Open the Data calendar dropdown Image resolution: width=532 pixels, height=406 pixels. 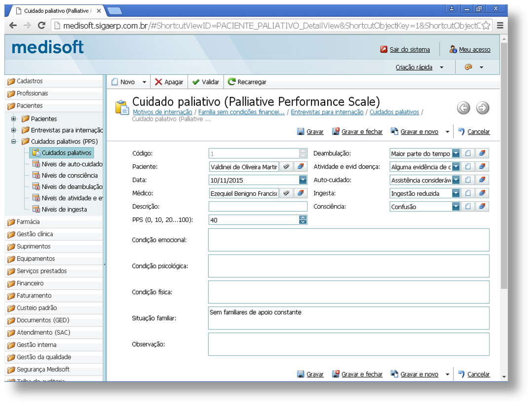click(x=303, y=180)
